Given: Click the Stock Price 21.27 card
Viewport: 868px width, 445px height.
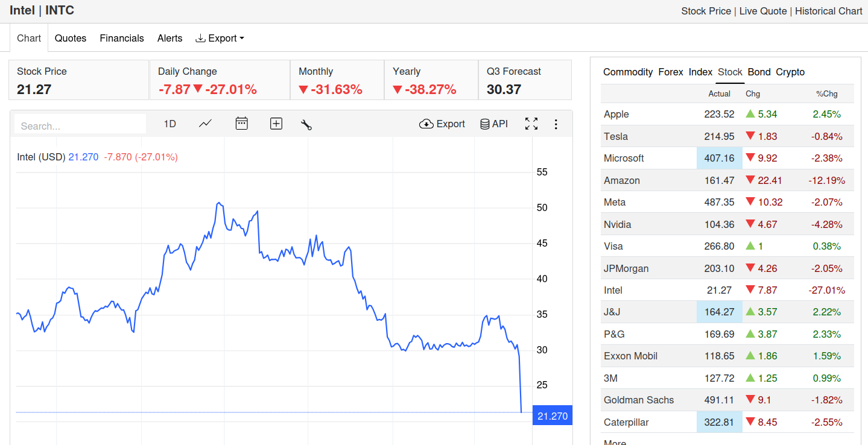Looking at the screenshot, I should pyautogui.click(x=78, y=80).
